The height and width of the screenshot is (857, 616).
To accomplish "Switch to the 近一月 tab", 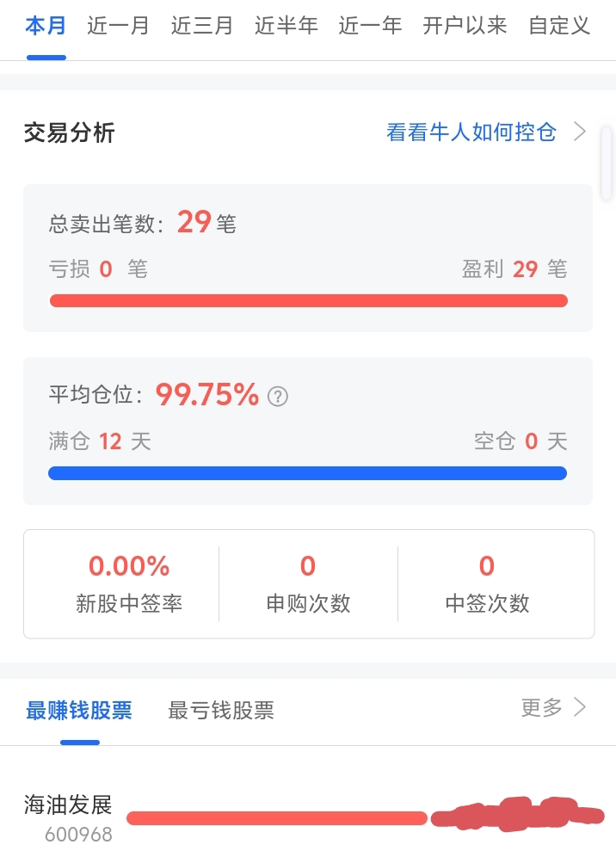I will (x=118, y=26).
